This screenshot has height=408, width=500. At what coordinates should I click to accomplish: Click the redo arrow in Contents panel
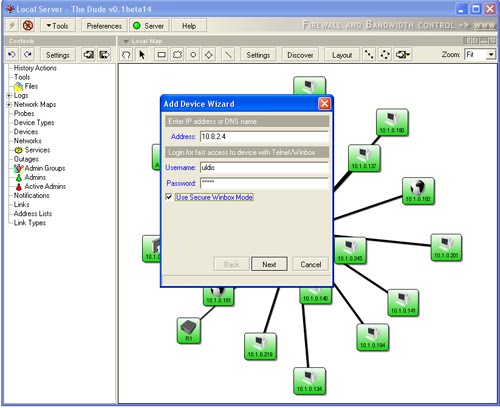(x=28, y=54)
